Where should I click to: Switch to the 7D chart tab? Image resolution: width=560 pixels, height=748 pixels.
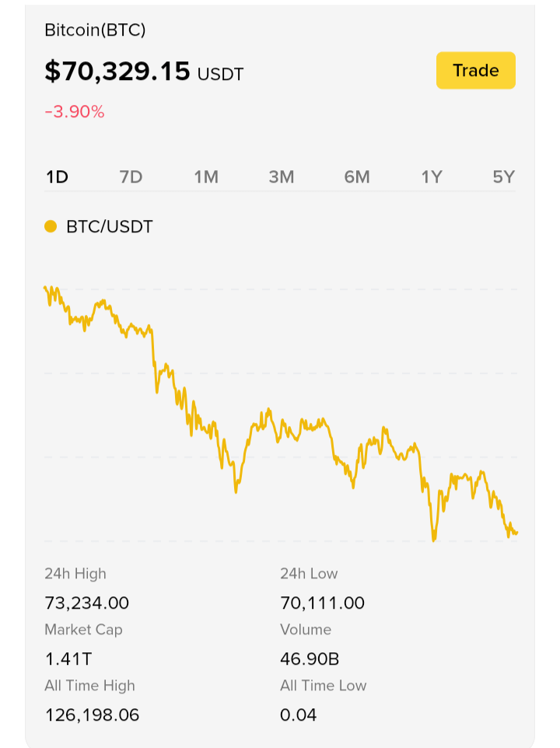tap(131, 177)
